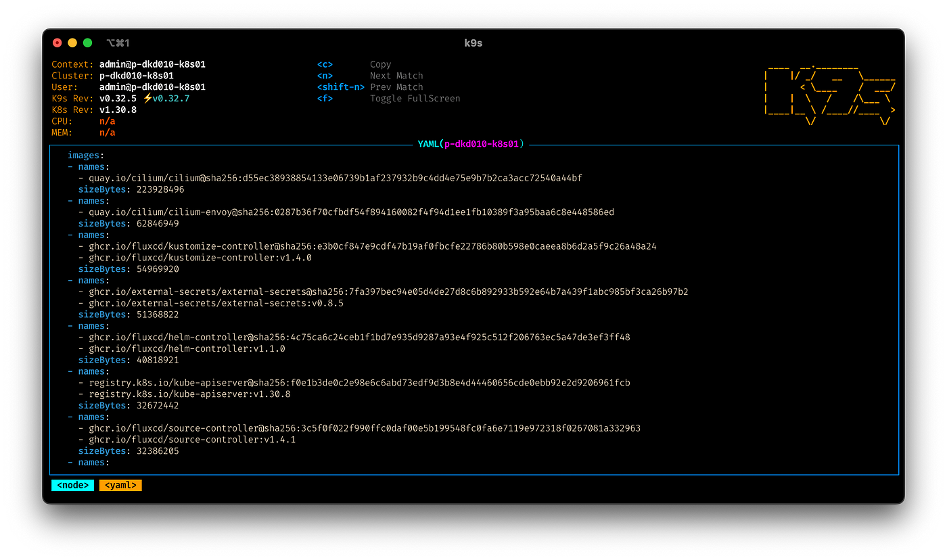Click kube-apiserver:v1.30.8 line

coord(185,394)
